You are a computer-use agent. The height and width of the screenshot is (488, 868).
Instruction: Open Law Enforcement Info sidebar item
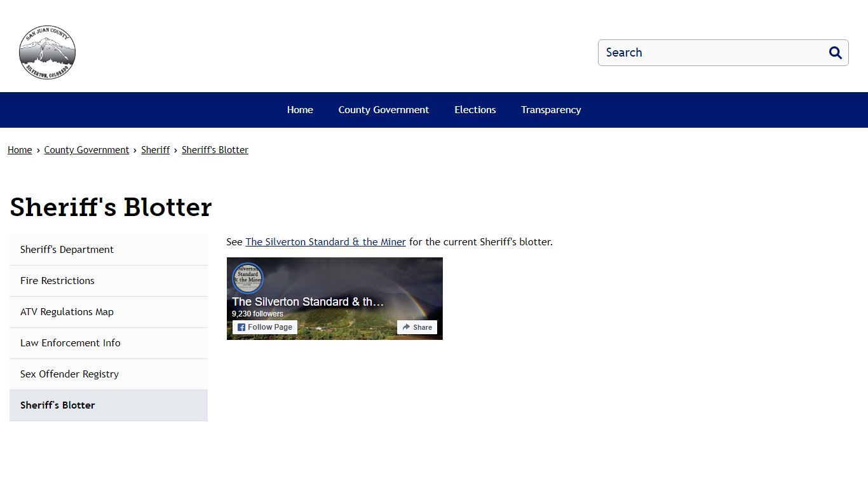(109, 343)
